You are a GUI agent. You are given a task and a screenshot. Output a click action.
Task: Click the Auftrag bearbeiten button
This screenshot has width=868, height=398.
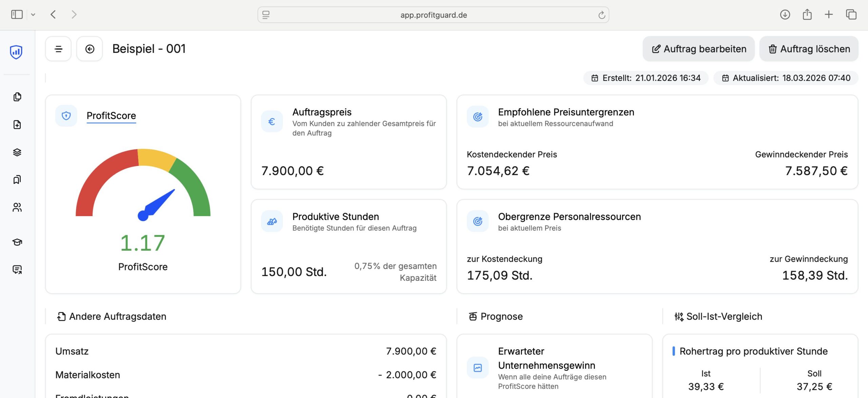pos(698,49)
